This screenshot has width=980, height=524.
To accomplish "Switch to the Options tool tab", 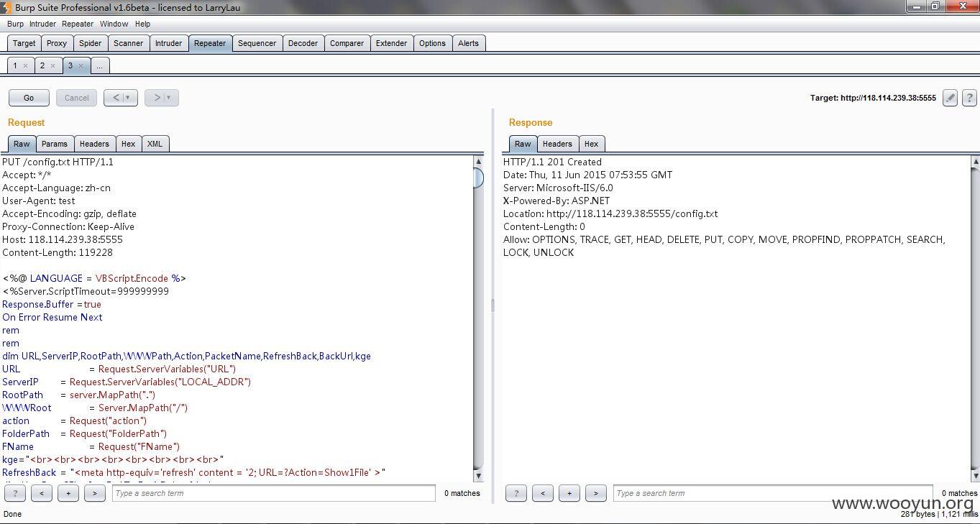I will [x=433, y=43].
